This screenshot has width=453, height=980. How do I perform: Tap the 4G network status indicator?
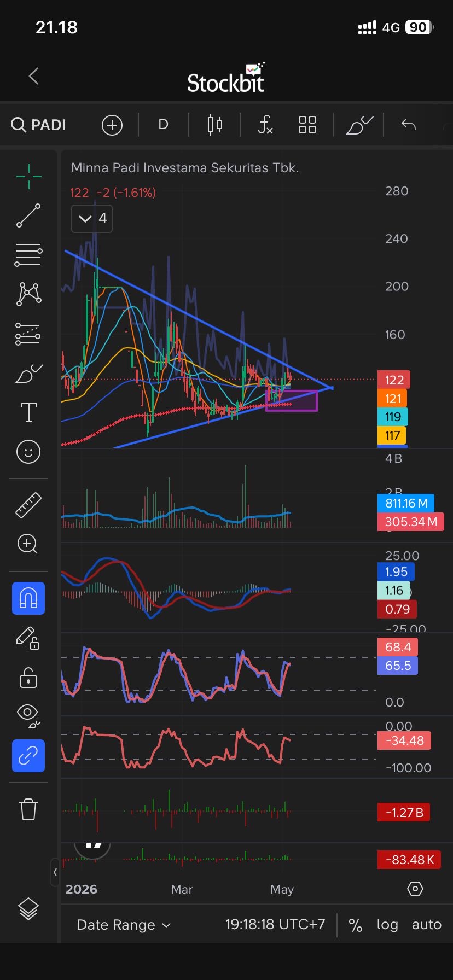pyautogui.click(x=391, y=28)
